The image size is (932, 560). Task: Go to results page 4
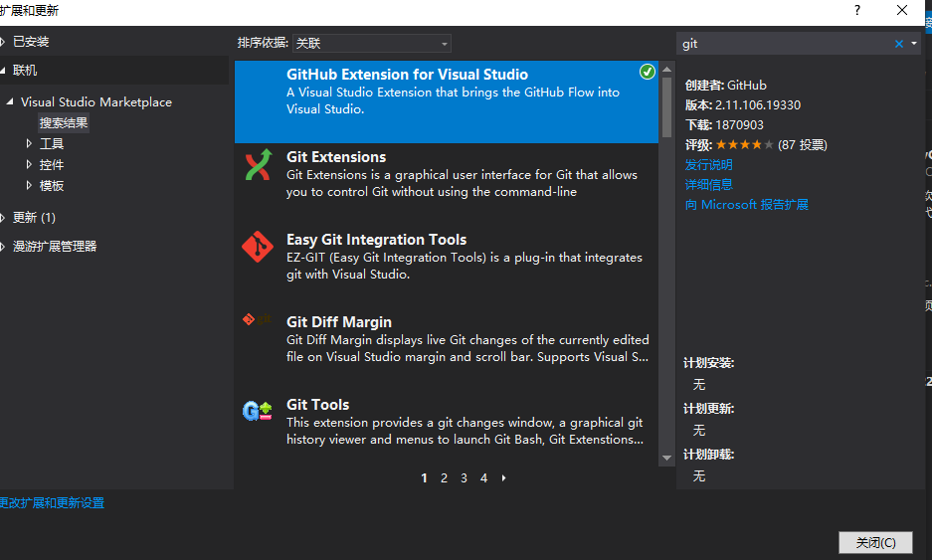tap(483, 478)
